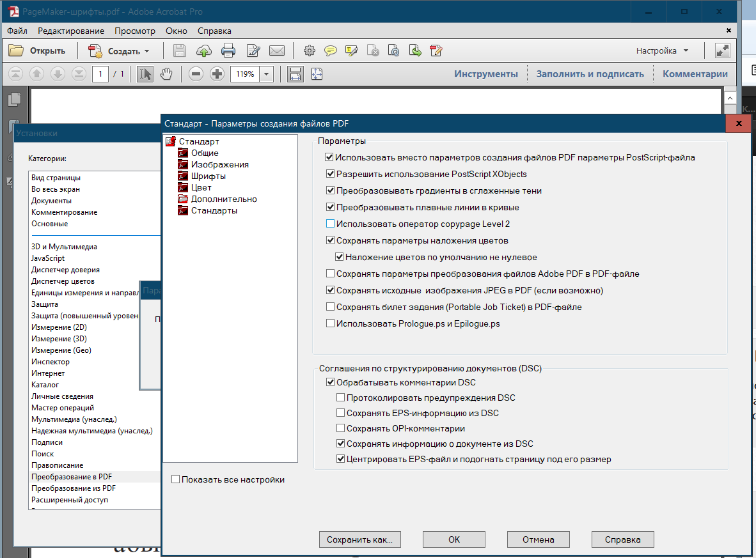Viewport: 756px width, 558px height.
Task: Click the Отмена button
Action: point(539,539)
